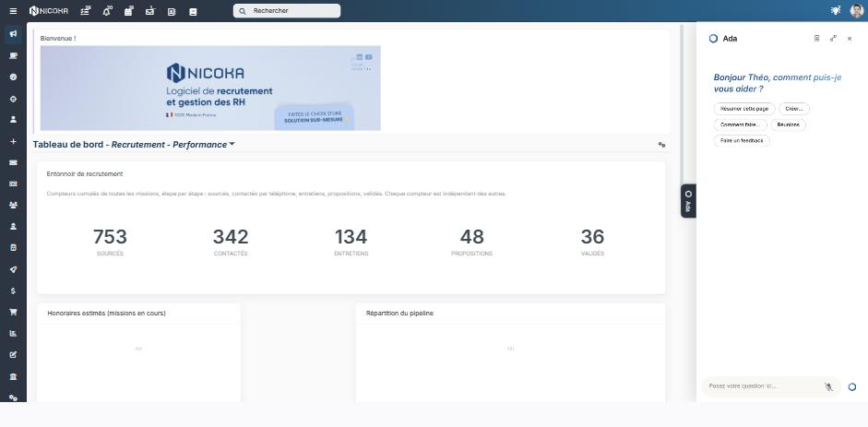The width and height of the screenshot is (868, 427).
Task: Click the main page vertical scrollbar
Action: [x=682, y=105]
